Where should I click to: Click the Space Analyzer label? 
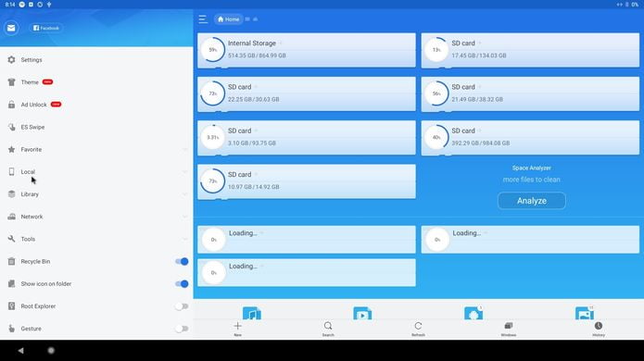pyautogui.click(x=532, y=168)
